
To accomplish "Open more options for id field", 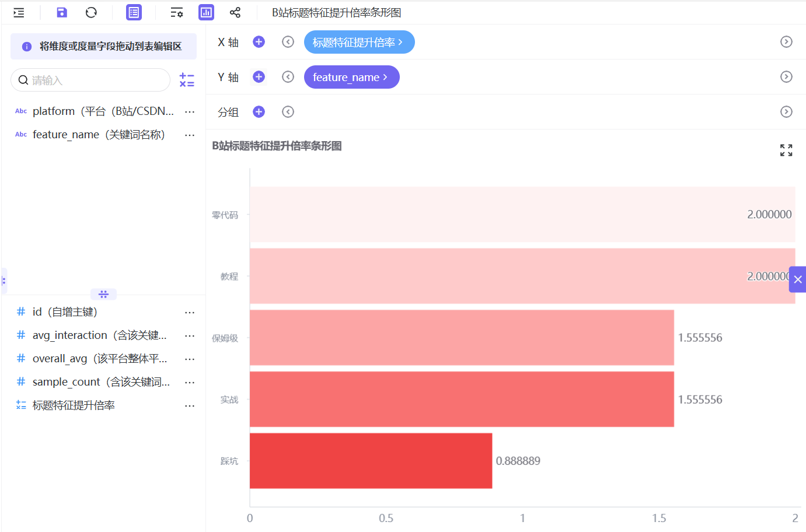I will pyautogui.click(x=190, y=312).
